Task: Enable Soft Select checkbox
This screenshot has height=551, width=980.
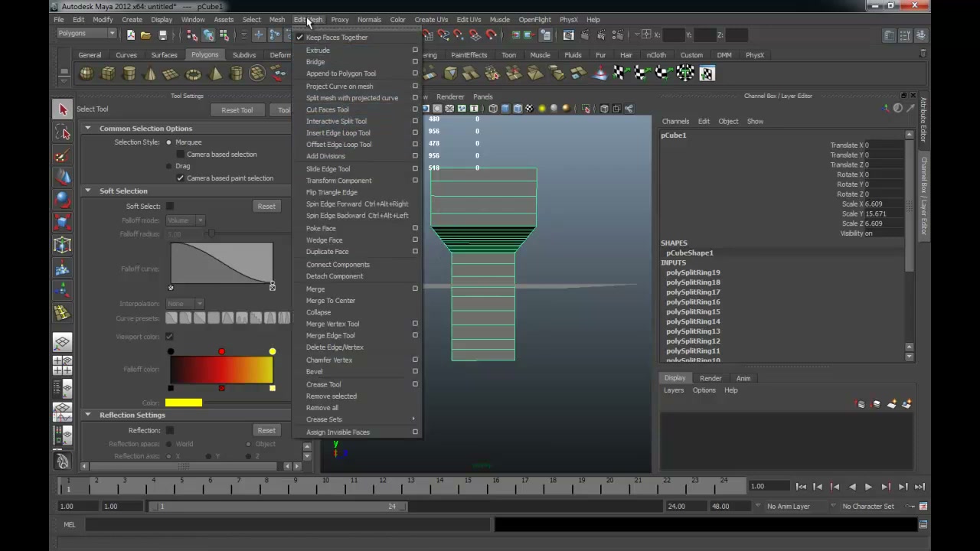Action: (x=170, y=207)
